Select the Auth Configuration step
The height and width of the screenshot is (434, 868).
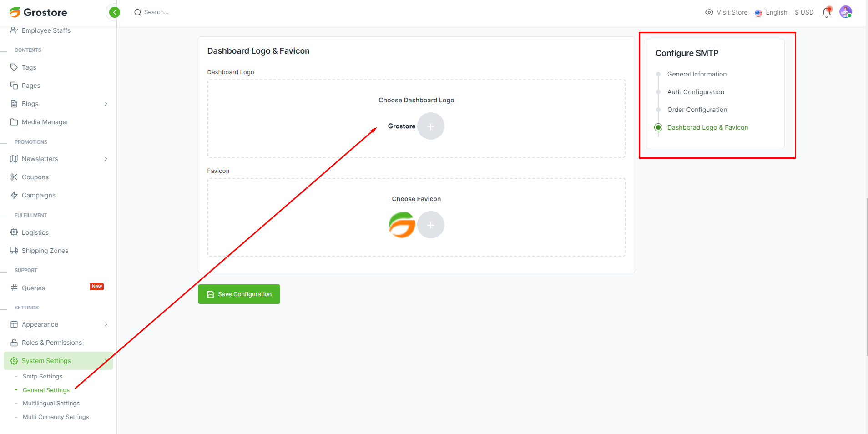coord(695,92)
